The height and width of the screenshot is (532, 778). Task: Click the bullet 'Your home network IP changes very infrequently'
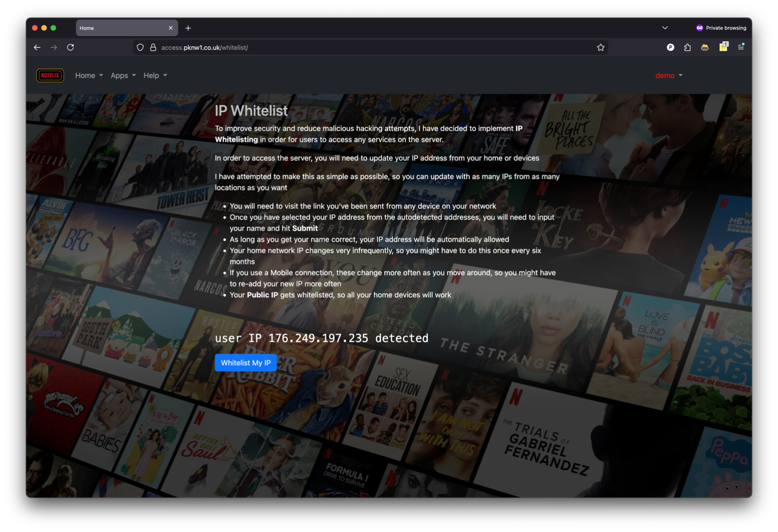pos(385,256)
